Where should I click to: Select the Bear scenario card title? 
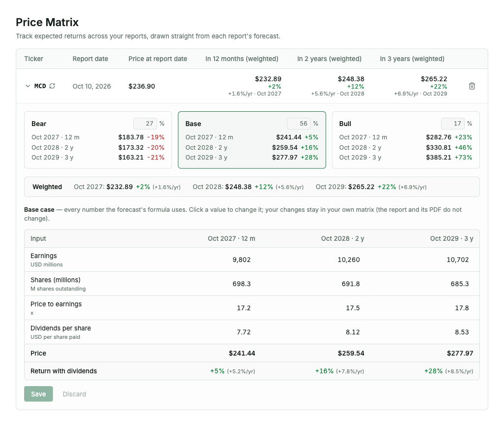click(39, 124)
